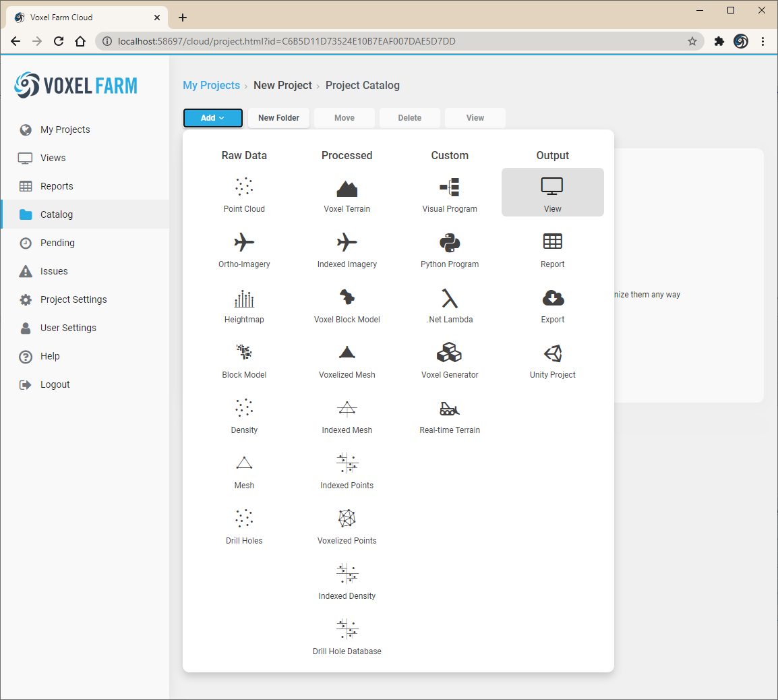Open Issues in the sidebar

pyautogui.click(x=85, y=271)
